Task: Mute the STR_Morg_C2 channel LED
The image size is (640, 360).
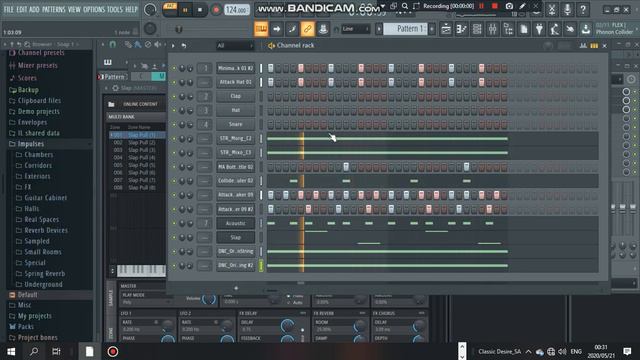Action: click(174, 139)
